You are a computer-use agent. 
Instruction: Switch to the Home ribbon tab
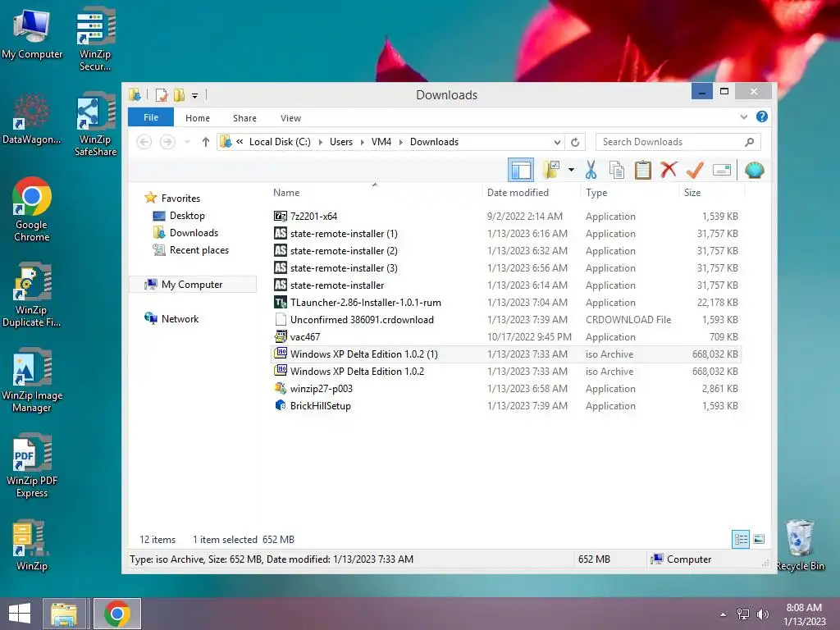(197, 118)
